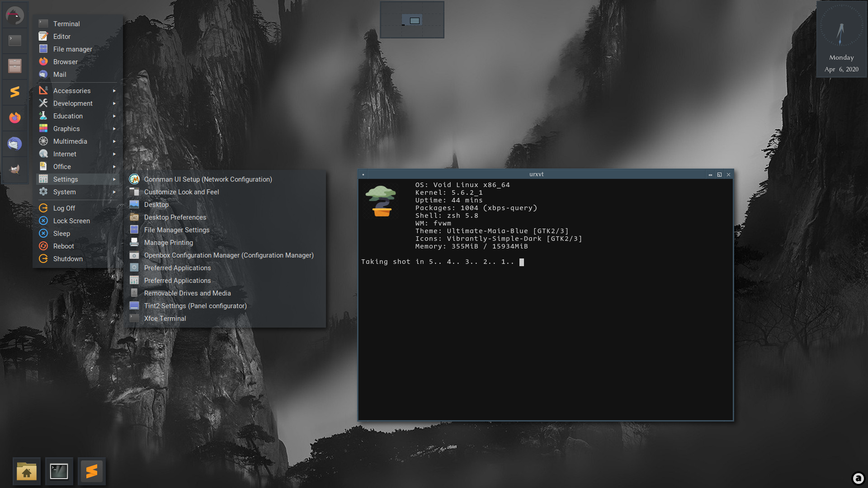Open terminal in bottom dock
This screenshot has height=488, width=868.
pos(59,471)
